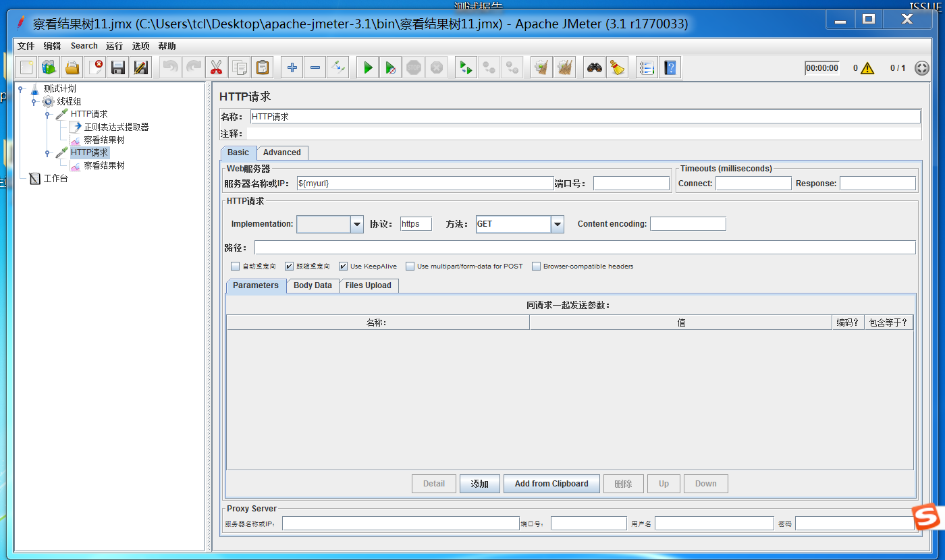Reset search with yellow brush icon
Screen dimensions: 945x560
617,67
